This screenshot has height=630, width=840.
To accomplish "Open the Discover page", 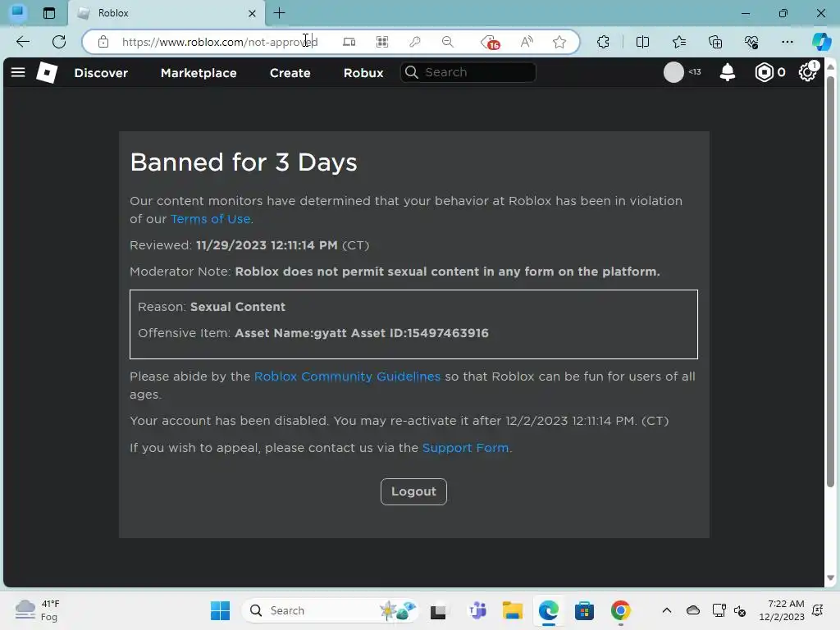I will pyautogui.click(x=101, y=73).
